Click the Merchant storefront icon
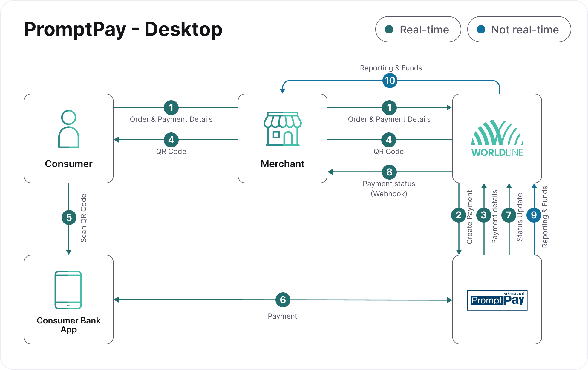 283,129
